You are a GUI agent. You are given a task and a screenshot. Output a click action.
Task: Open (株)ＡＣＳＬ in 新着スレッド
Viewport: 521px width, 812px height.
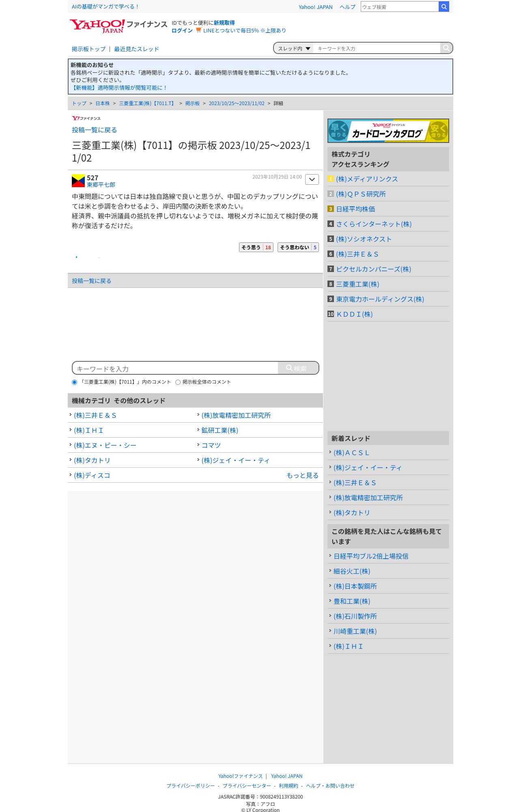(351, 453)
